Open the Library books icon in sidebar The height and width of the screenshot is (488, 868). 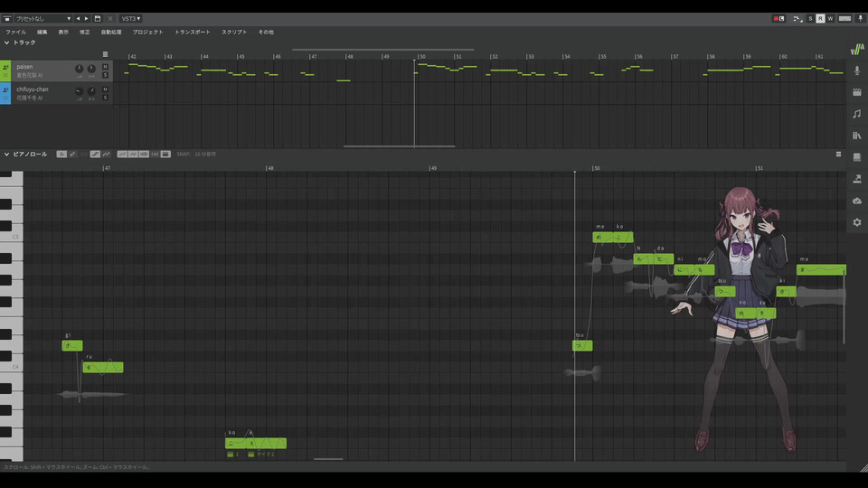pyautogui.click(x=857, y=136)
